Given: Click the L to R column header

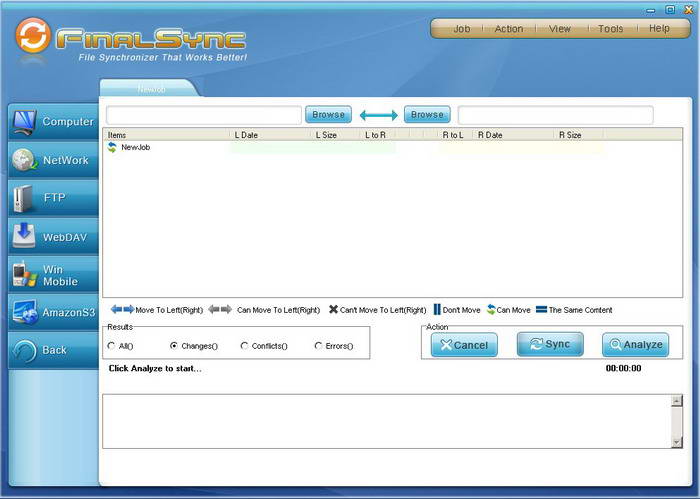Looking at the screenshot, I should coord(378,135).
